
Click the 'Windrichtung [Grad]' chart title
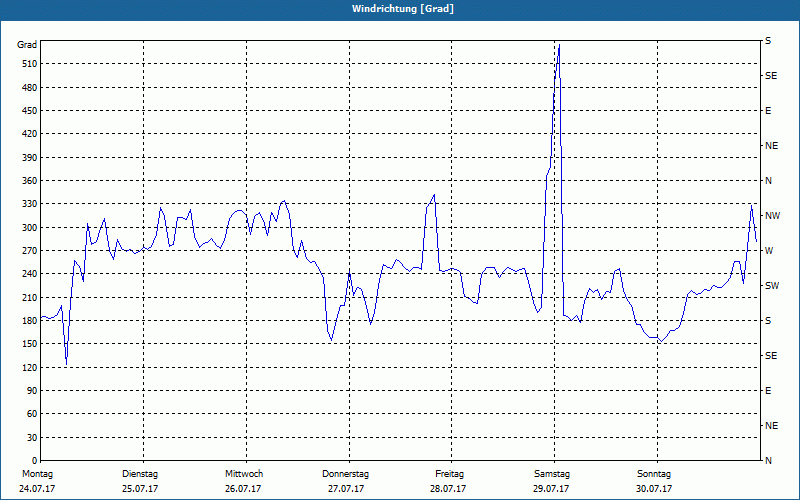coord(403,9)
